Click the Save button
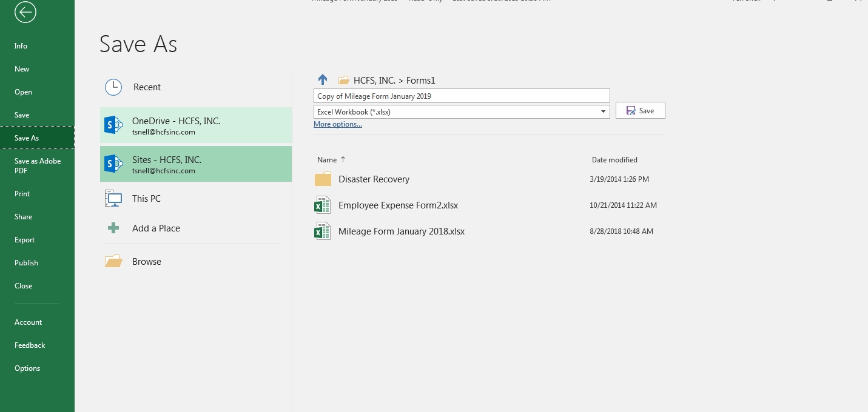This screenshot has width=868, height=412. pyautogui.click(x=640, y=111)
